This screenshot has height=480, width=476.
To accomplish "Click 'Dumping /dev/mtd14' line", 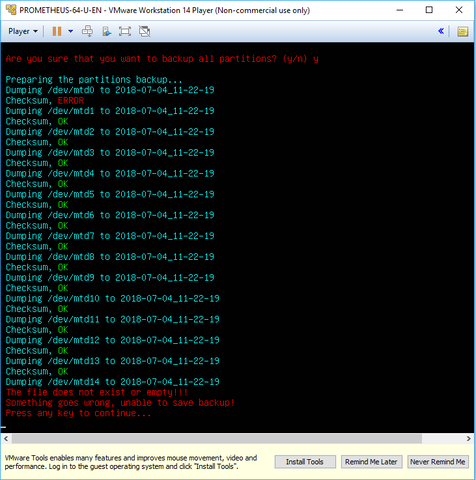I will [113, 382].
